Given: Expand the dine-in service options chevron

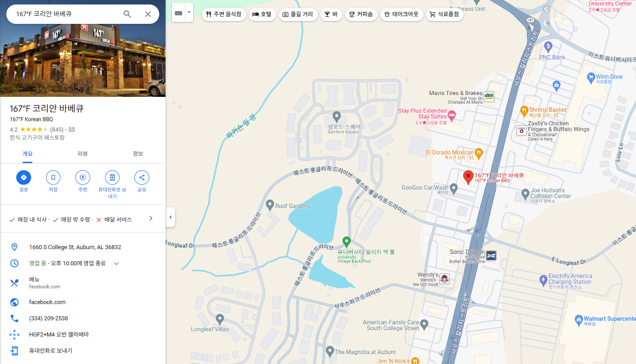Looking at the screenshot, I should point(151,218).
